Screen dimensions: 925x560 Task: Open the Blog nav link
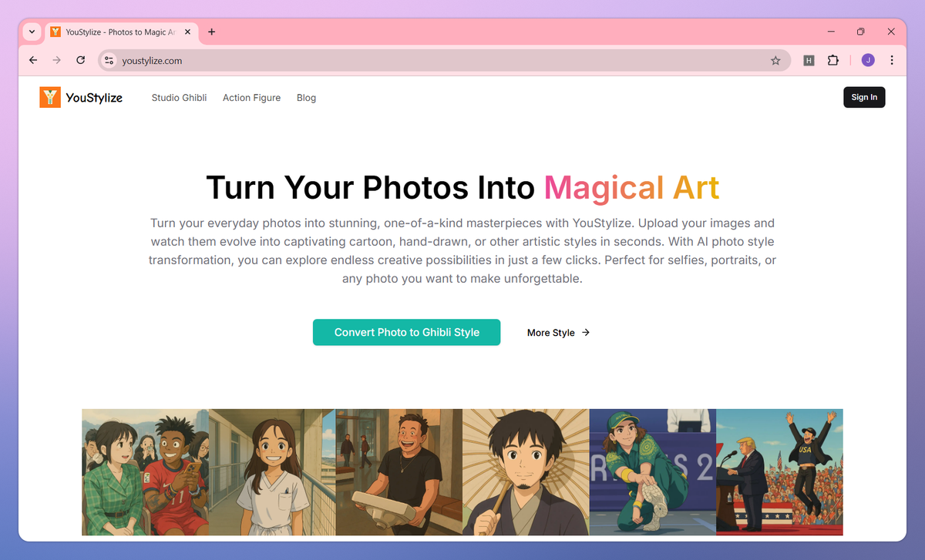(x=306, y=98)
